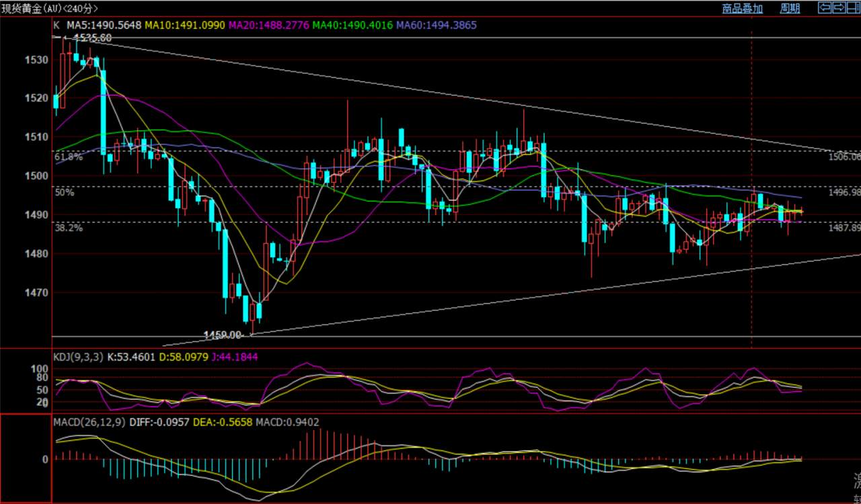Click the 1535.60 high price marker
861x504 pixels.
[x=93, y=38]
